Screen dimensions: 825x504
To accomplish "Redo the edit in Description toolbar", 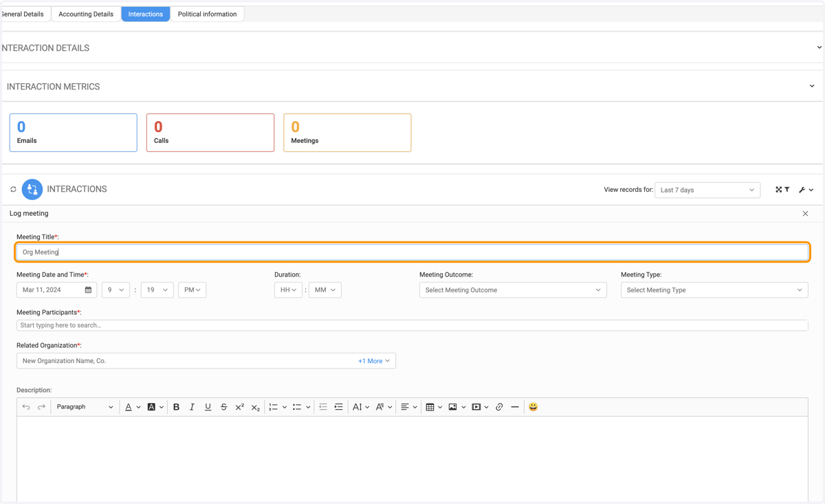I will (x=41, y=407).
